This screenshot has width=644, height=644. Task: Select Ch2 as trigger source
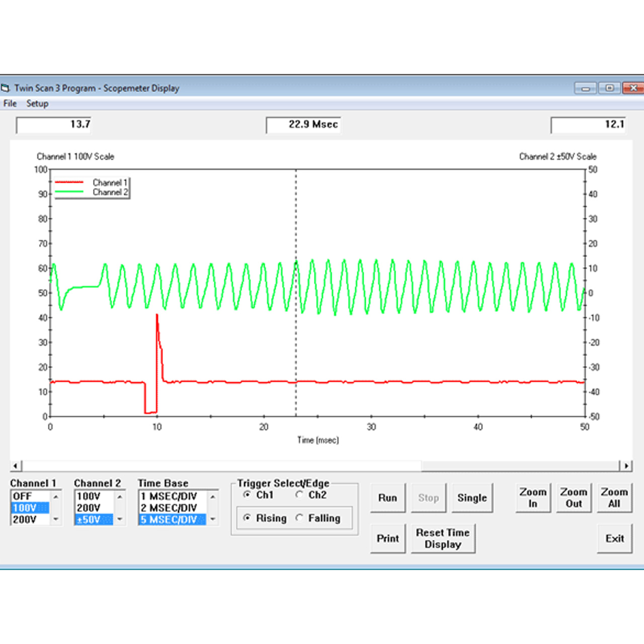coord(299,495)
